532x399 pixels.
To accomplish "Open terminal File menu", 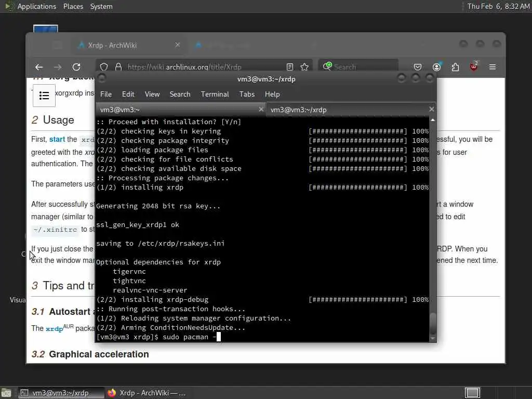I will click(106, 95).
